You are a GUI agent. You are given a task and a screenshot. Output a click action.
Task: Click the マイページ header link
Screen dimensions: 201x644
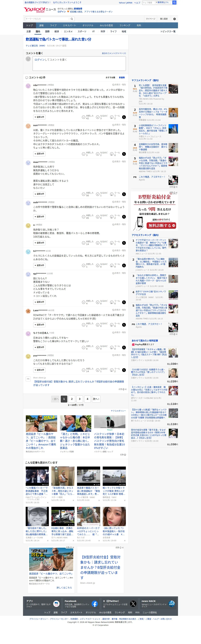coord(150,19)
